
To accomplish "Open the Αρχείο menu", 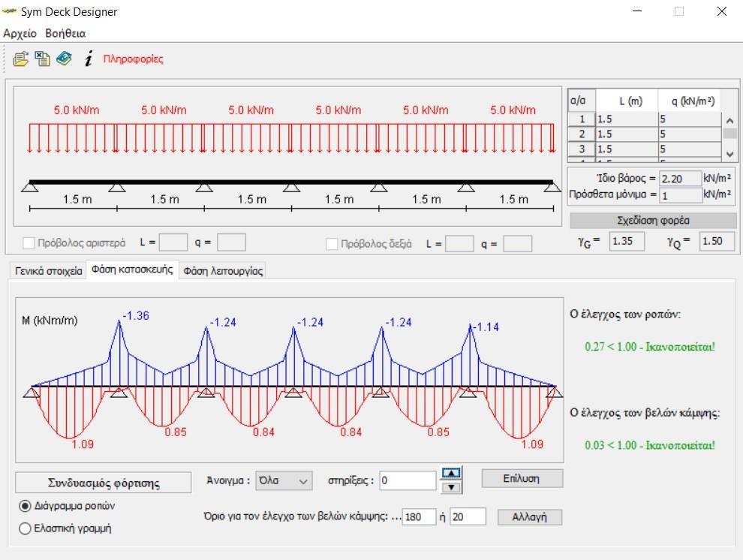I will coord(20,33).
